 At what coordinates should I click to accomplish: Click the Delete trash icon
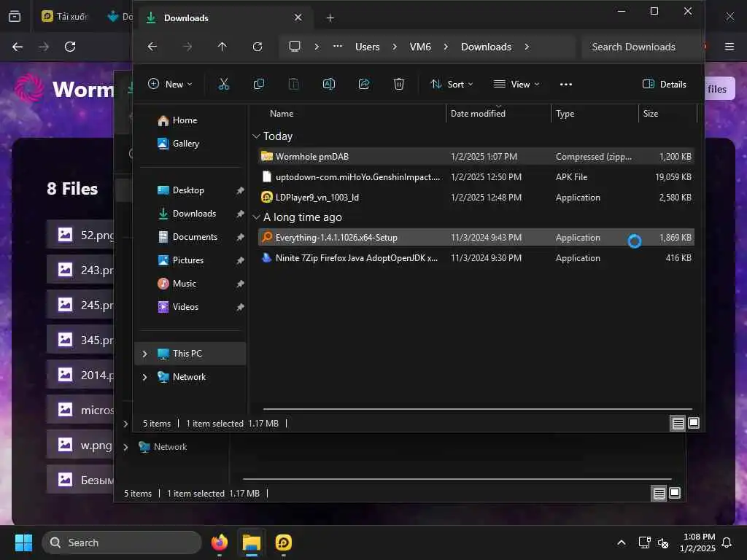tap(399, 85)
